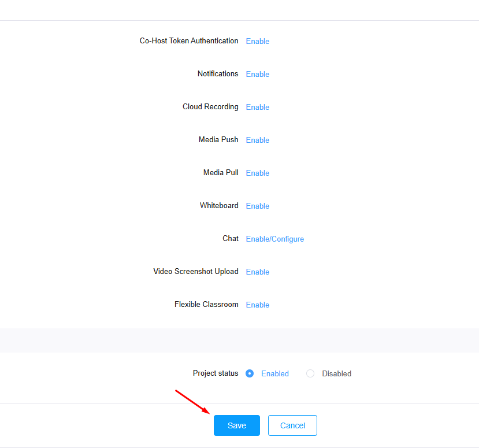Screen dimensions: 479x448
Task: Click the Video Screenshot Upload label
Action: click(196, 271)
